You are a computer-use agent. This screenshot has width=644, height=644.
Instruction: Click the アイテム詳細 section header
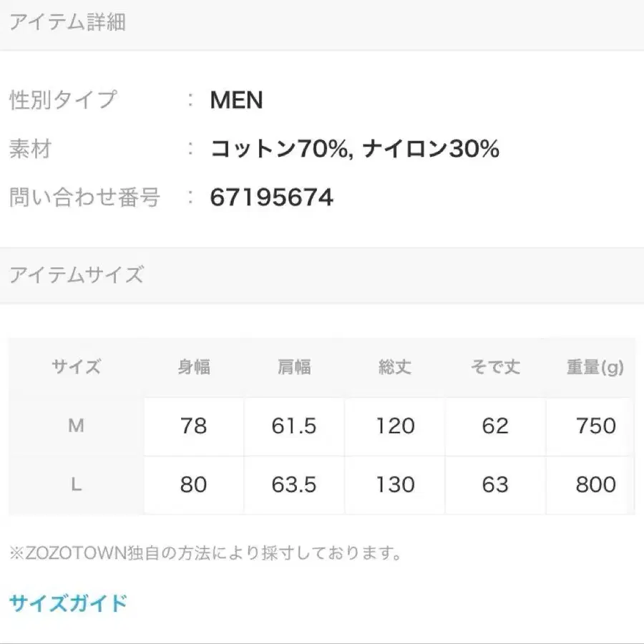tap(68, 22)
